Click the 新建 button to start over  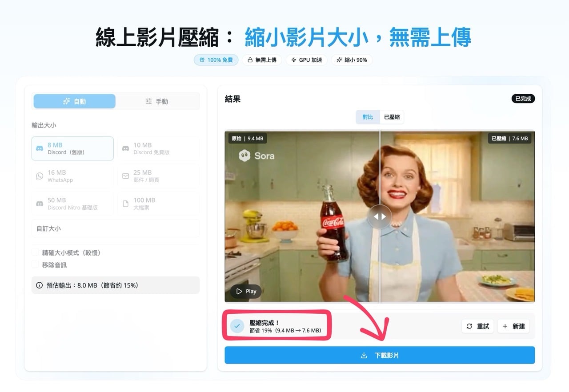[x=513, y=326]
